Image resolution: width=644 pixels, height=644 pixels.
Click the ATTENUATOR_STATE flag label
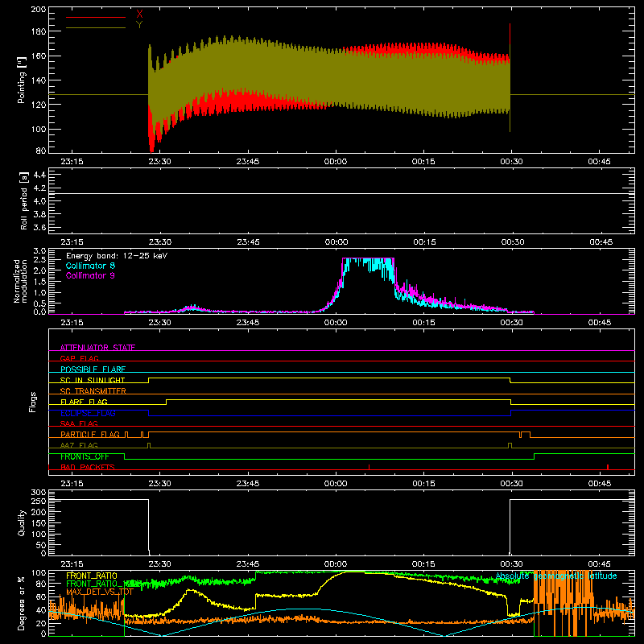point(97,348)
